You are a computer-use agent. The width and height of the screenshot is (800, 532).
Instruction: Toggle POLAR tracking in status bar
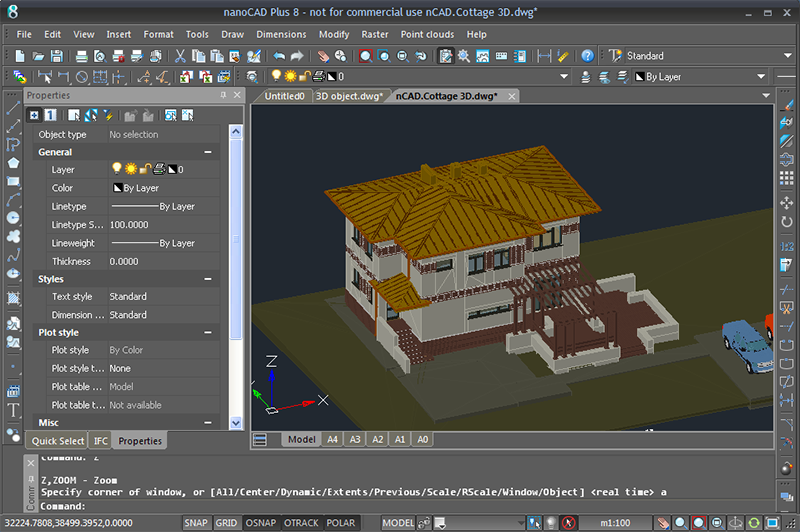(341, 523)
